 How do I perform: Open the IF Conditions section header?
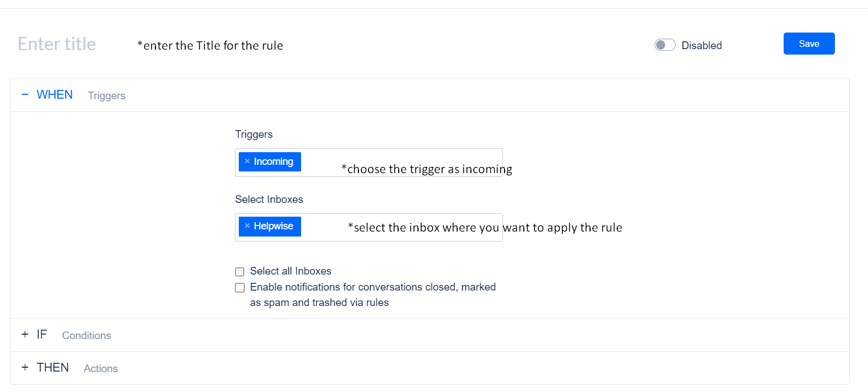[x=430, y=335]
